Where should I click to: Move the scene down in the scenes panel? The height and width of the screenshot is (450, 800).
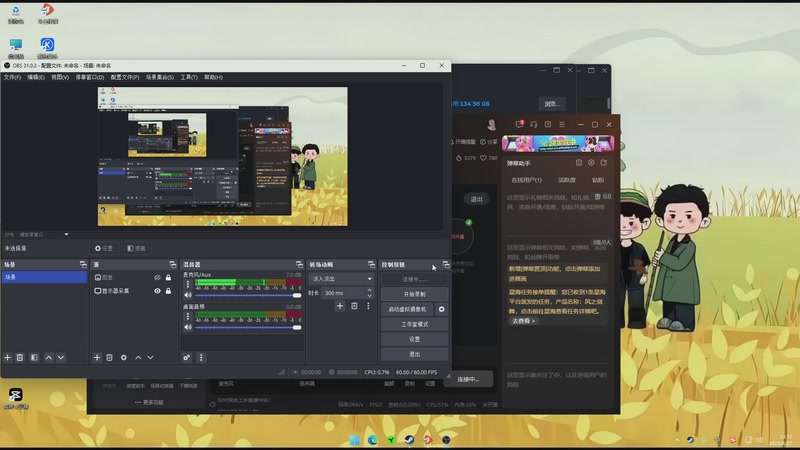61,358
